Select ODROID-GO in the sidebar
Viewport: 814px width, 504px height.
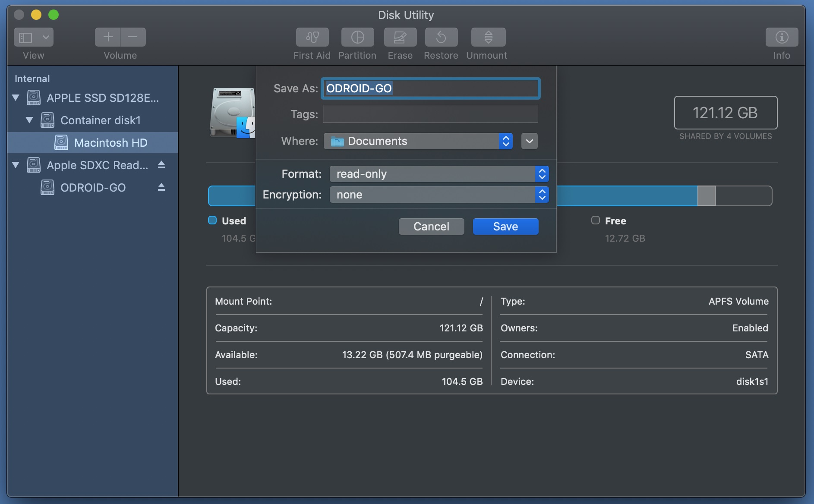tap(93, 188)
